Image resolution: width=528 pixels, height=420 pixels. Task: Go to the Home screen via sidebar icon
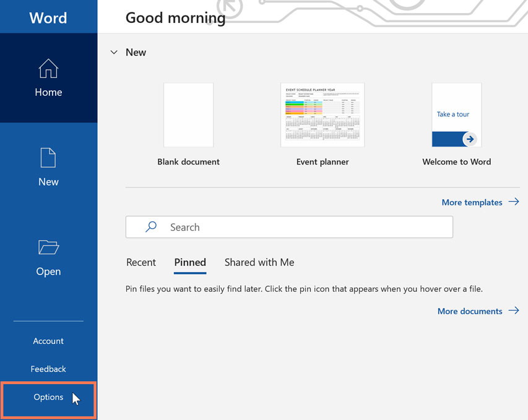click(48, 69)
